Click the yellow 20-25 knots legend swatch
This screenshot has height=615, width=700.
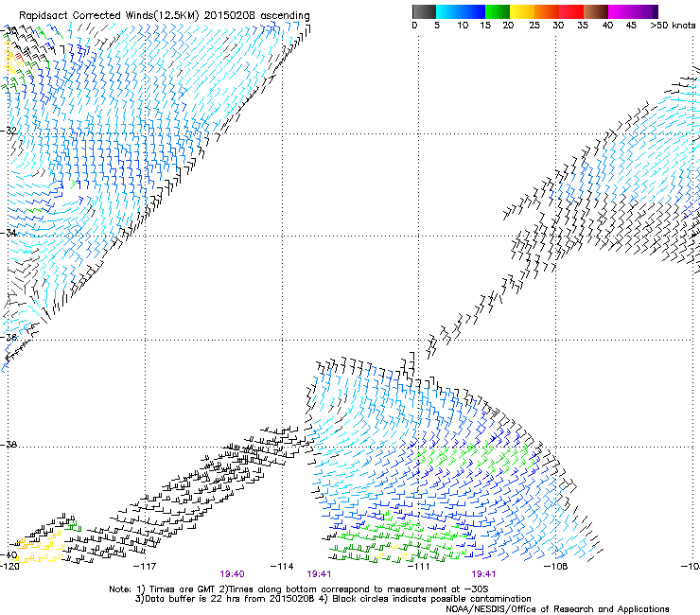coord(522,11)
